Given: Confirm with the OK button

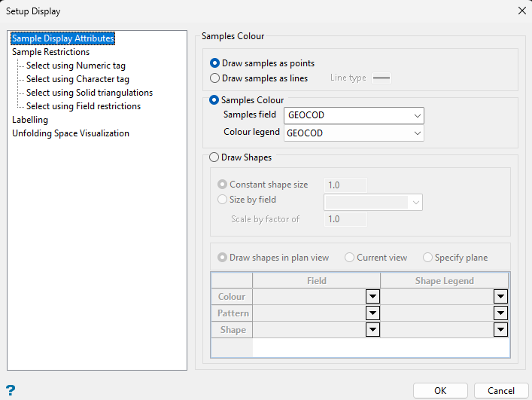Looking at the screenshot, I should click(x=440, y=390).
